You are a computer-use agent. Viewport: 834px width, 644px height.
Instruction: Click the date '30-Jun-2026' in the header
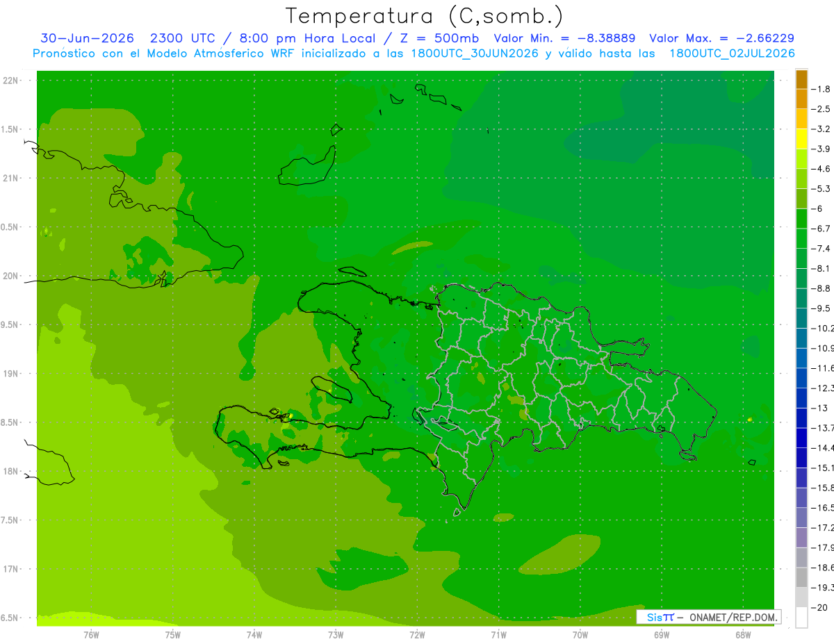pyautogui.click(x=87, y=38)
